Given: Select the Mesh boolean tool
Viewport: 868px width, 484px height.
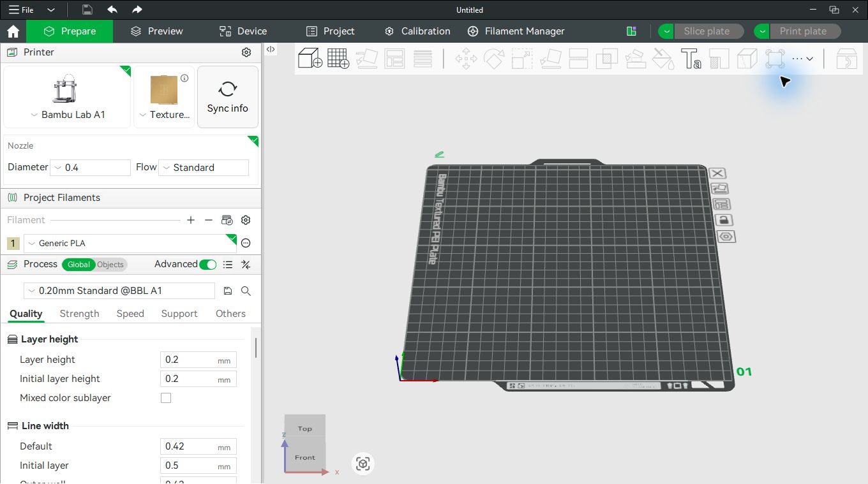Looking at the screenshot, I should pos(606,59).
